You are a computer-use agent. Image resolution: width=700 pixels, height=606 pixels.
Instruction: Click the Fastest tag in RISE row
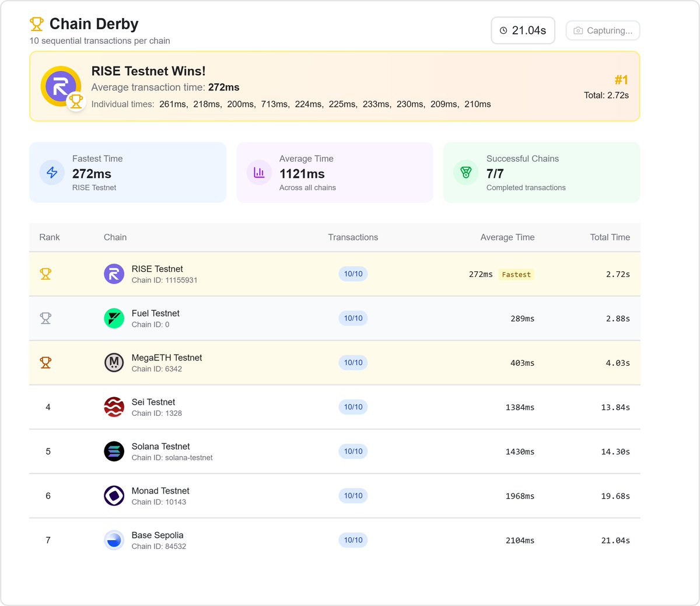(x=516, y=274)
